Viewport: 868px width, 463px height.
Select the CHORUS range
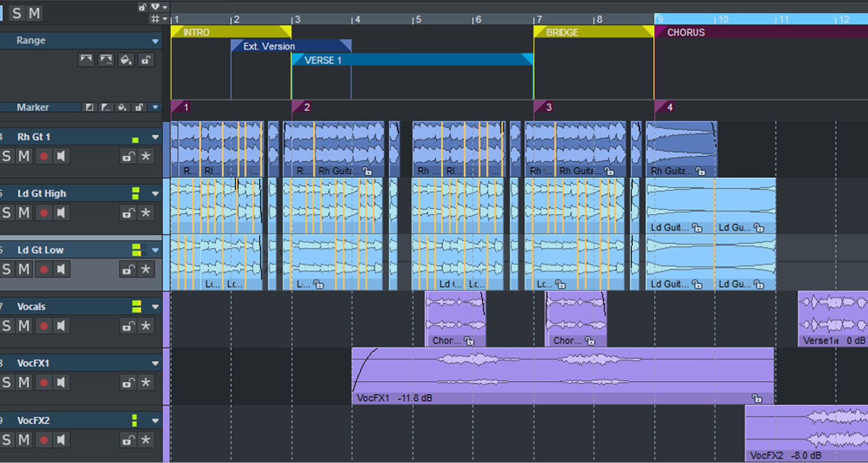[x=761, y=32]
